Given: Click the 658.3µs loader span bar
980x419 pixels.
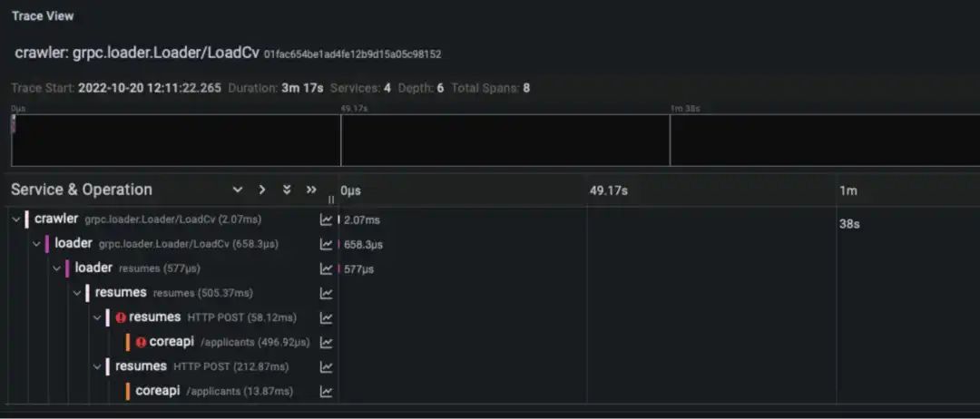Looking at the screenshot, I should pyautogui.click(x=339, y=244).
